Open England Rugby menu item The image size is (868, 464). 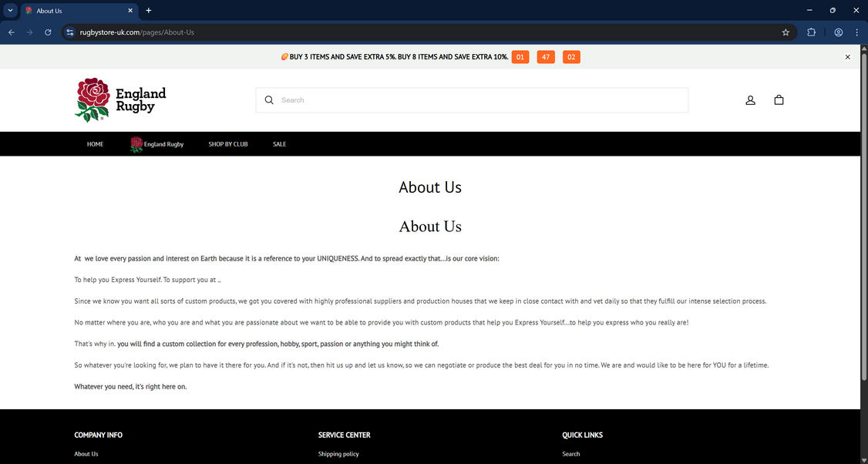[156, 144]
